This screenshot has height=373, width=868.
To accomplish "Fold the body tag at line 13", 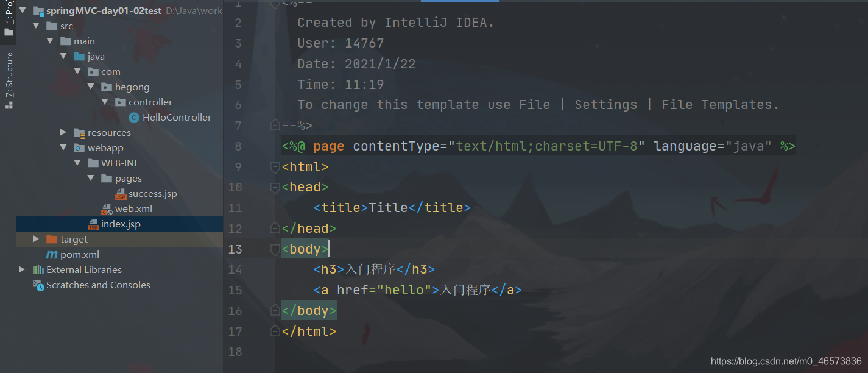I will click(275, 249).
